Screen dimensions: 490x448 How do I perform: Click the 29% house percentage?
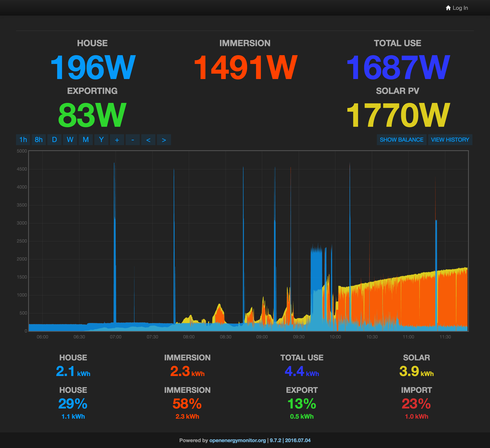coord(73,404)
